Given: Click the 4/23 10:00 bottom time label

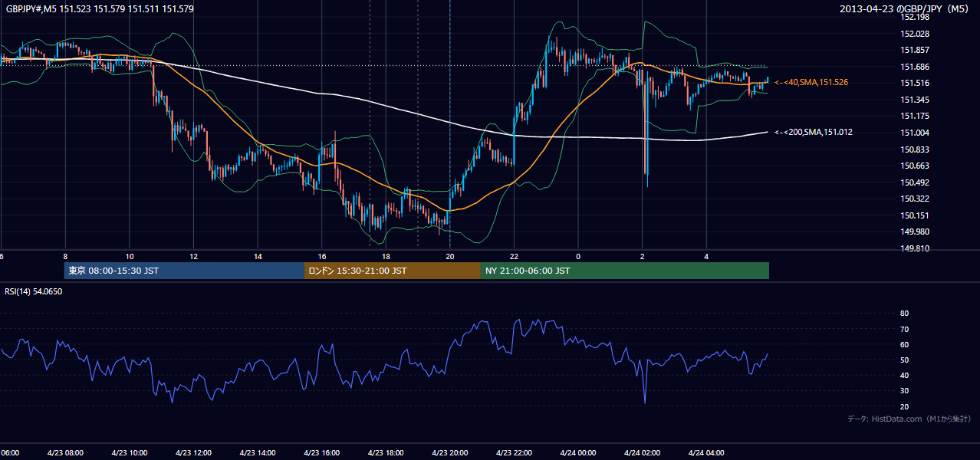Looking at the screenshot, I should (129, 452).
